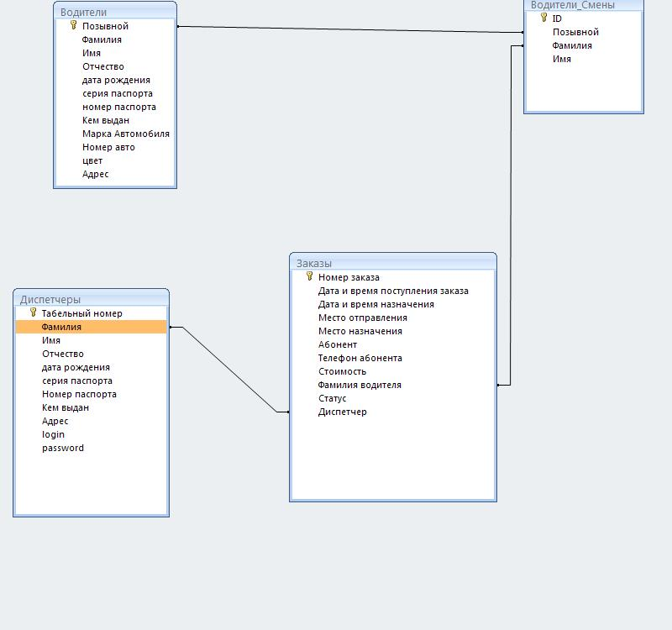Select Стоимость field in Заказы
Screen dimensions: 672x630
pos(342,371)
